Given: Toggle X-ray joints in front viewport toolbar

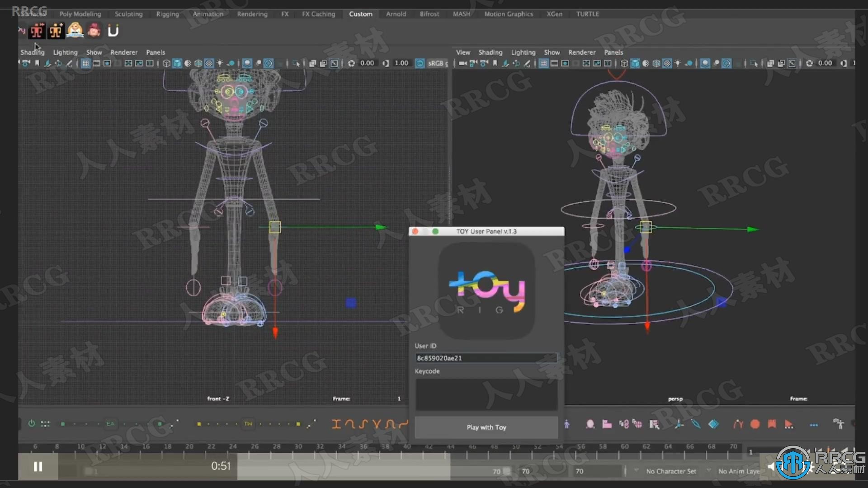Looking at the screenshot, I should coord(334,63).
